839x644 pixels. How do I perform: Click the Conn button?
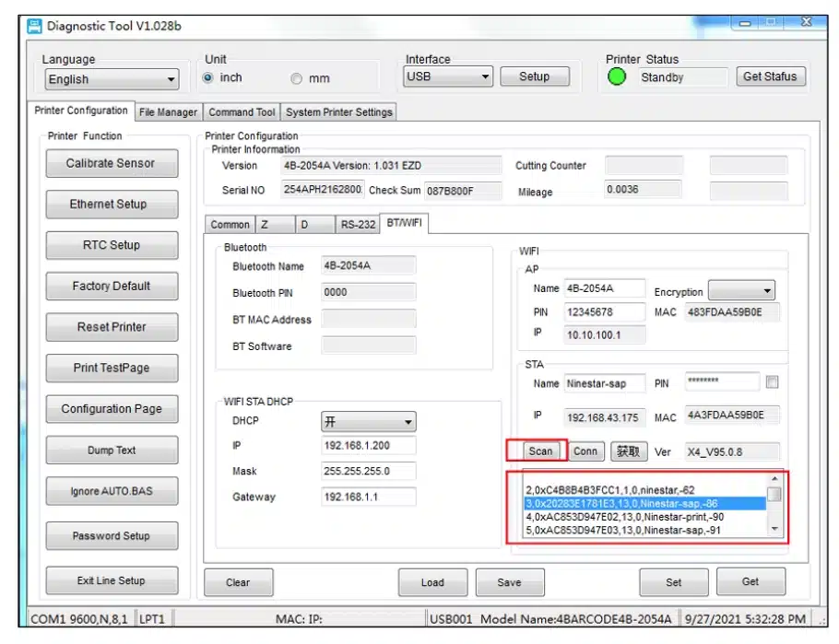tap(585, 451)
